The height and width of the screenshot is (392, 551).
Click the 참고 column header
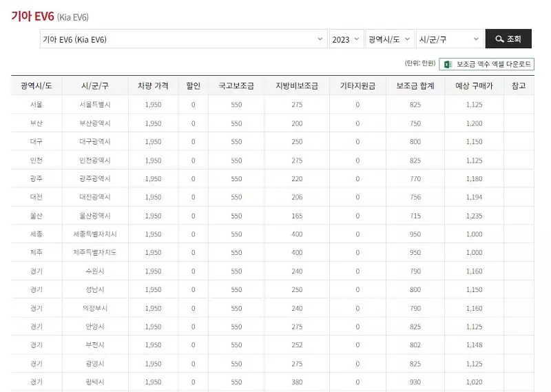519,86
